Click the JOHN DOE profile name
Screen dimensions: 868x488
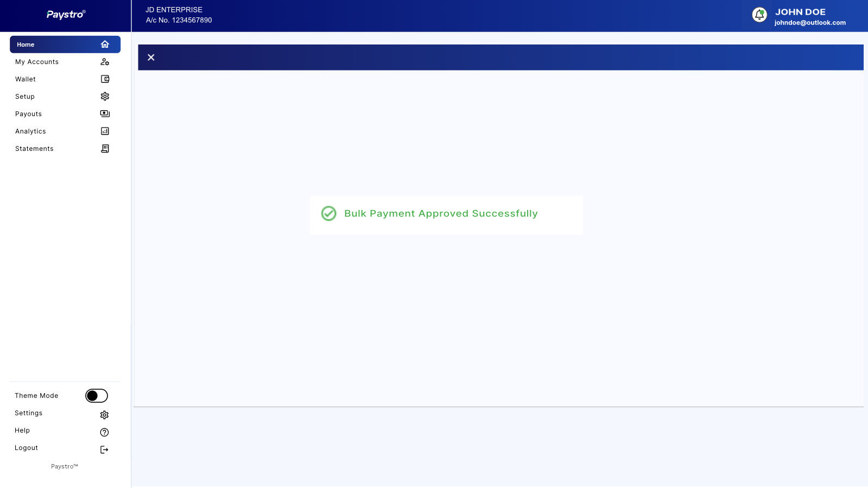click(x=800, y=12)
